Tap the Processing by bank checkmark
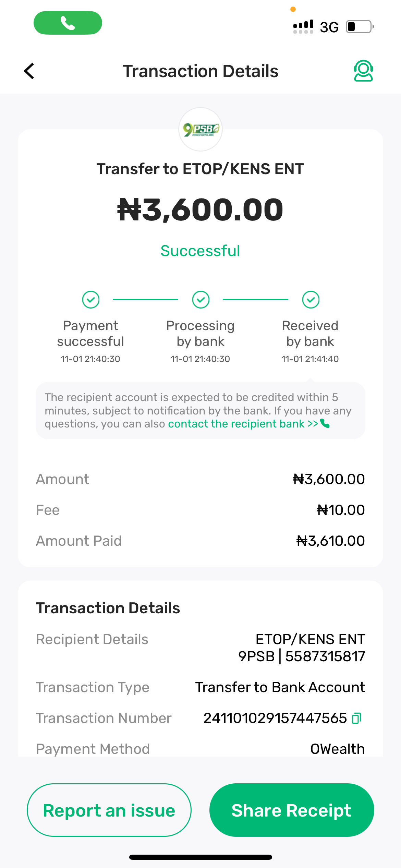 click(x=200, y=300)
